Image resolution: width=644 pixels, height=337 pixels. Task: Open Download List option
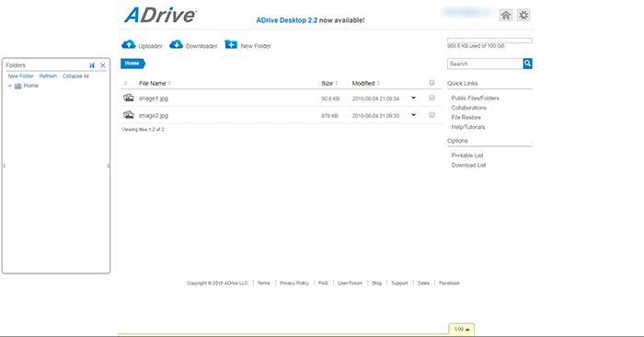coord(468,165)
